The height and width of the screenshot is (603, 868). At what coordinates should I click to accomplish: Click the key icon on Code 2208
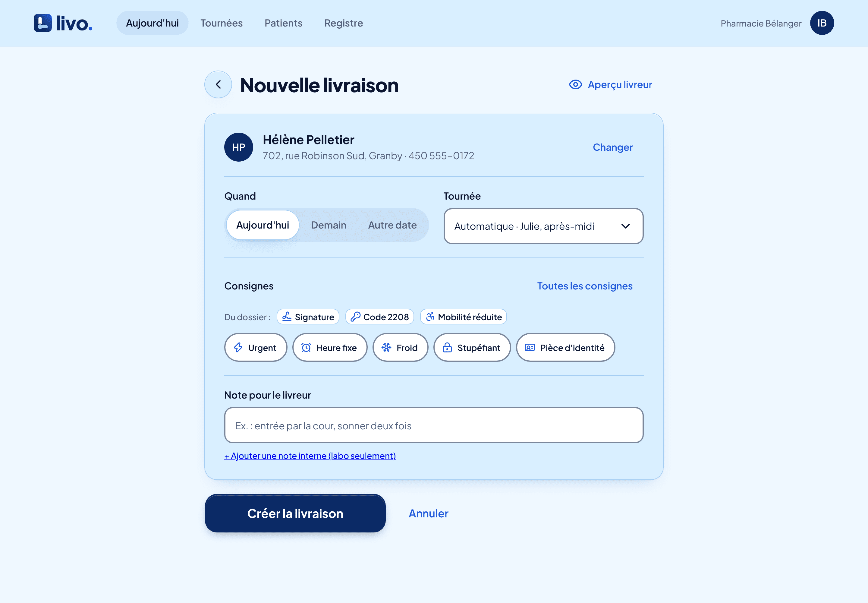[x=355, y=317]
